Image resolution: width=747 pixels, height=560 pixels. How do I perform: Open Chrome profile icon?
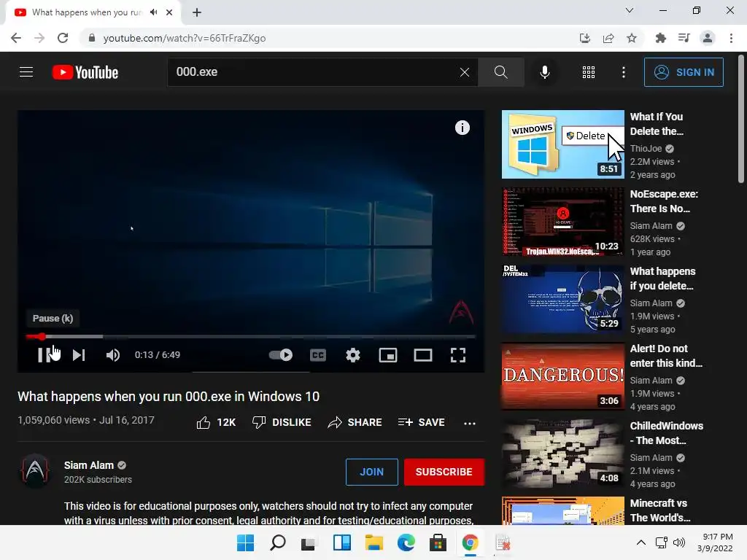point(708,38)
